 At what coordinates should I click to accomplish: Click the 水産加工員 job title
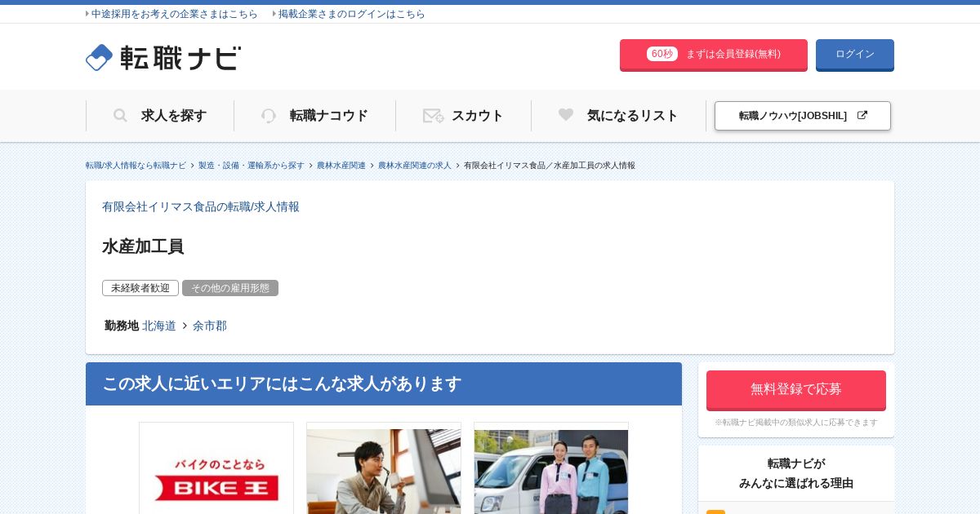click(x=143, y=246)
